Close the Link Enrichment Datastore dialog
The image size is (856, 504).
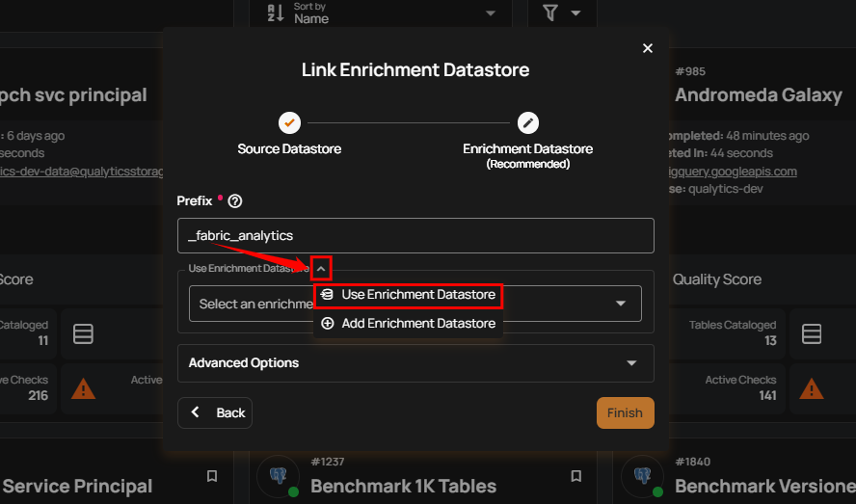pyautogui.click(x=648, y=48)
